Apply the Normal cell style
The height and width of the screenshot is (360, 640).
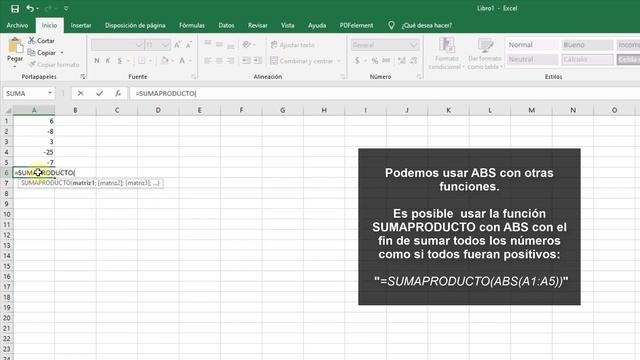532,45
